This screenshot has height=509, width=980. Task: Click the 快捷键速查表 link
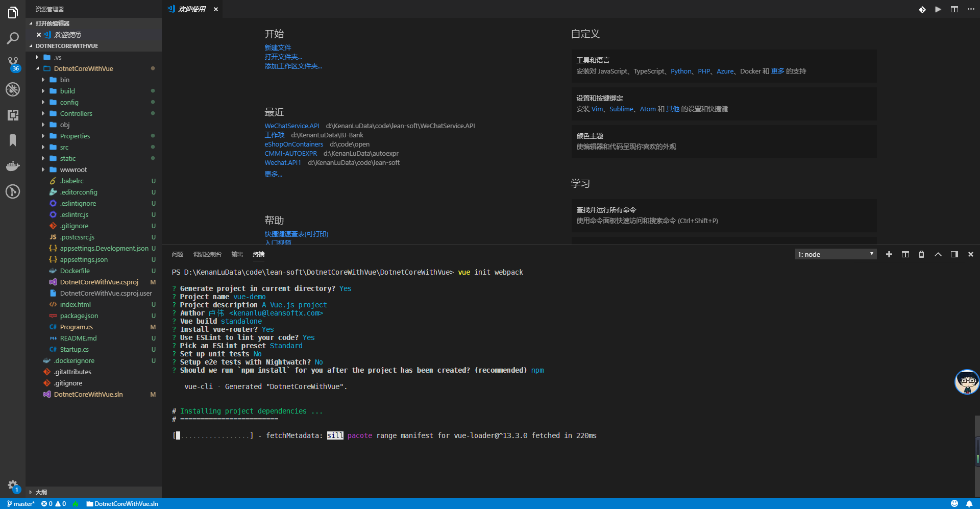(297, 234)
